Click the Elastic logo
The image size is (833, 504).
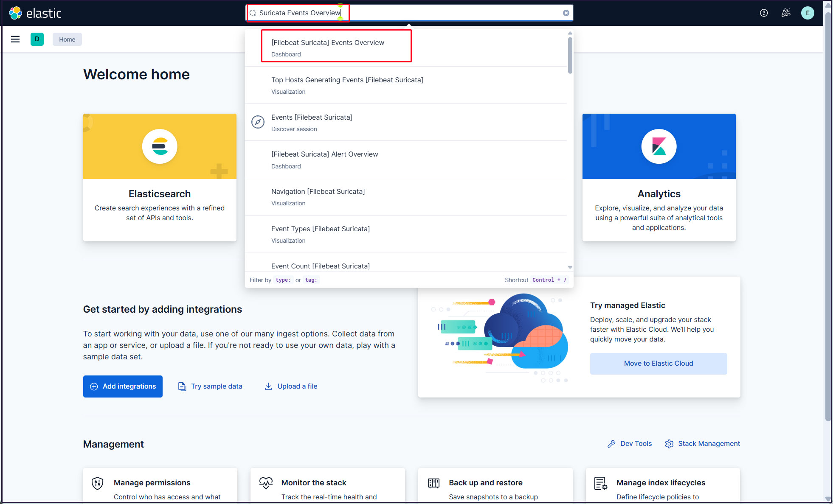click(x=35, y=13)
